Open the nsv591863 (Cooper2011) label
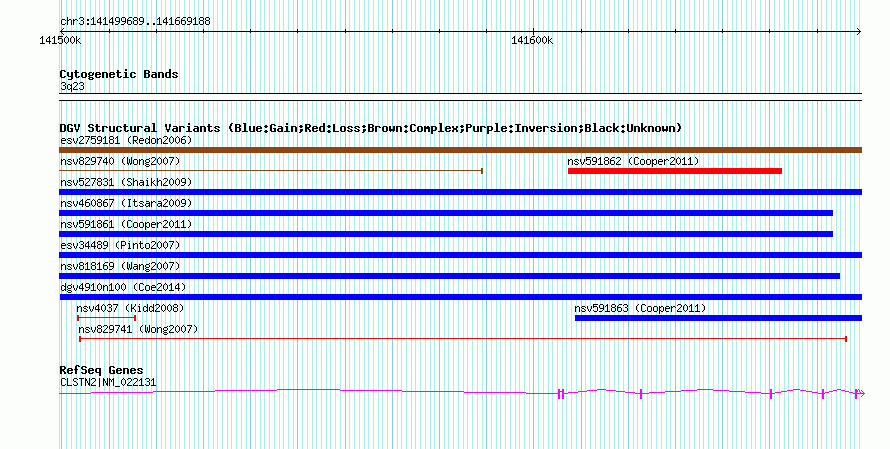 click(640, 308)
